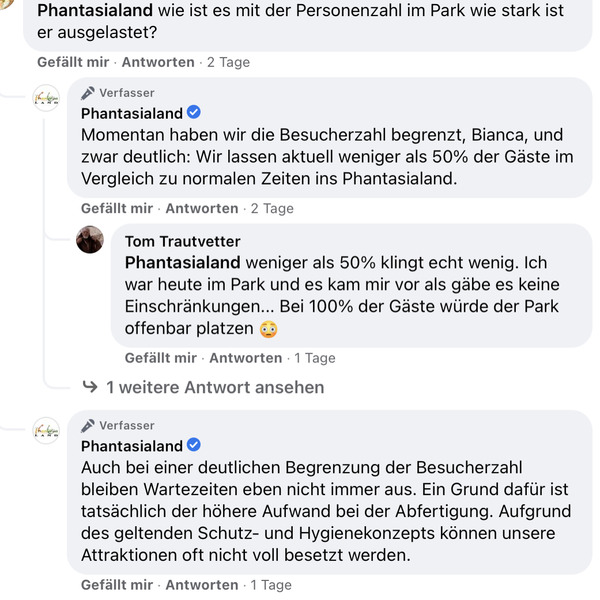Click the bold Phantasialand mention in Tom's comment
The image size is (600, 600).
click(183, 263)
